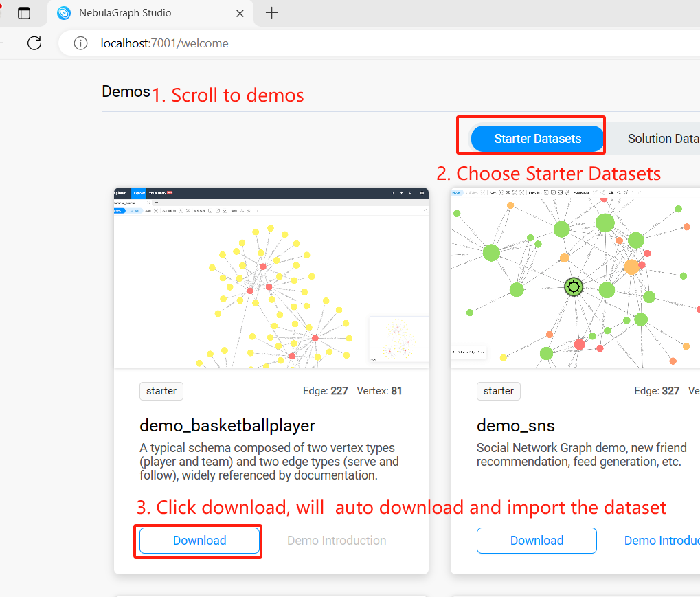Click the NebulaGraph Studio tab favicon
The height and width of the screenshot is (597, 700).
(x=64, y=13)
